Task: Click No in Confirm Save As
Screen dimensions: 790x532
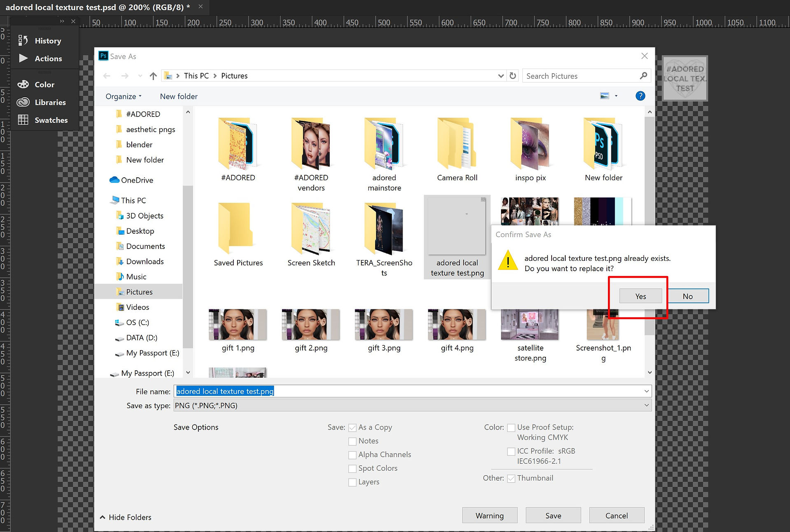Action: (687, 296)
